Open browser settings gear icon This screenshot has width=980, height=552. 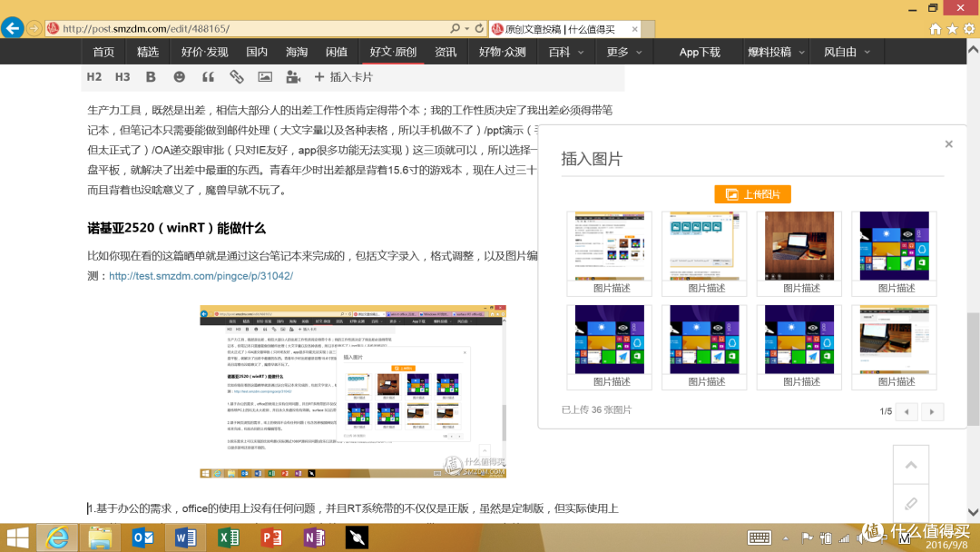point(969,29)
